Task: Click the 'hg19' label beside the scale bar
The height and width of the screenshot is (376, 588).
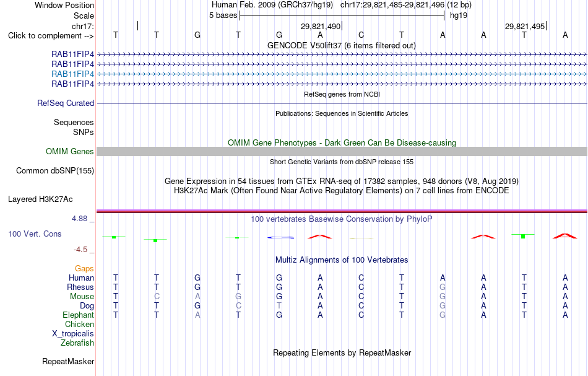Action: click(x=459, y=15)
